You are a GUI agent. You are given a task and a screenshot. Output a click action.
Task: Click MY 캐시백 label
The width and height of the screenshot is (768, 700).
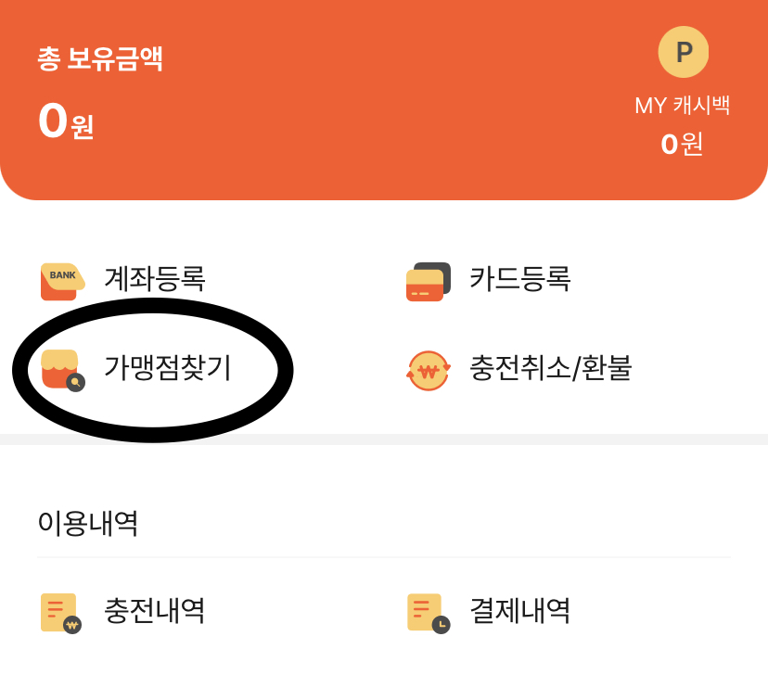coord(684,106)
